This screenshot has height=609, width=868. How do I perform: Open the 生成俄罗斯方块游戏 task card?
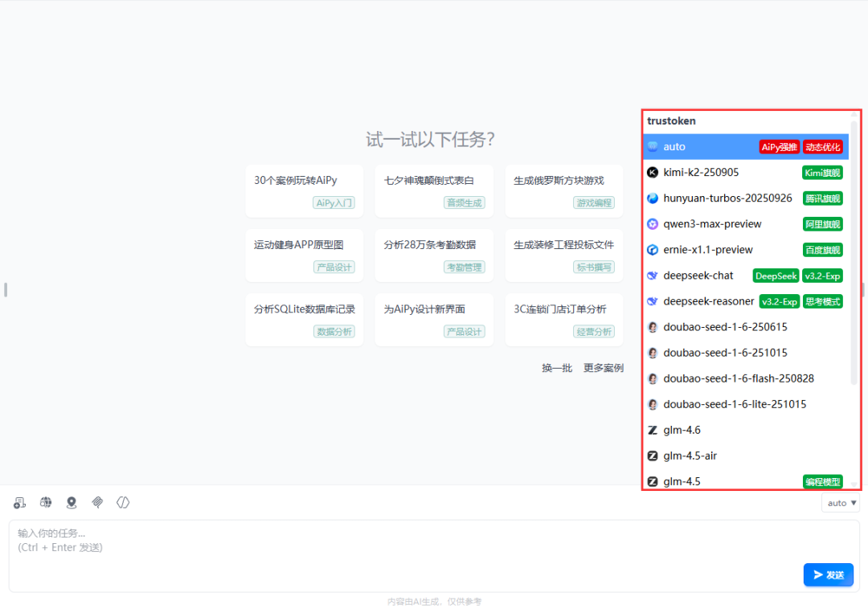click(564, 191)
